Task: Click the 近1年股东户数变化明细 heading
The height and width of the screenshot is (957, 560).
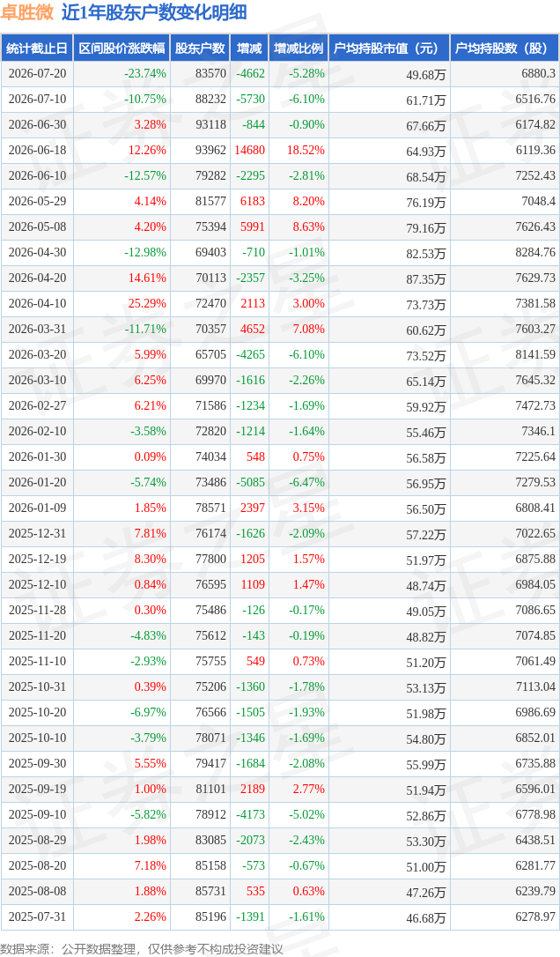Action: click(154, 13)
